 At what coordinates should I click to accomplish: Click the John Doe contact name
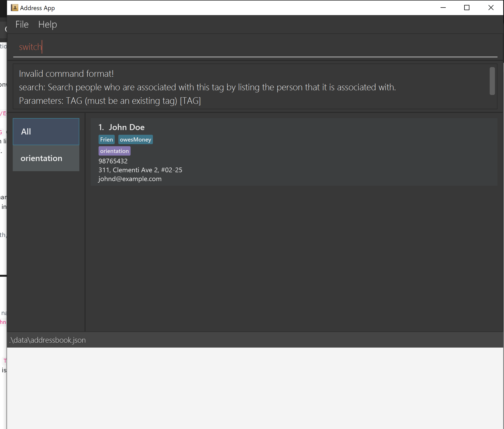[x=126, y=127]
